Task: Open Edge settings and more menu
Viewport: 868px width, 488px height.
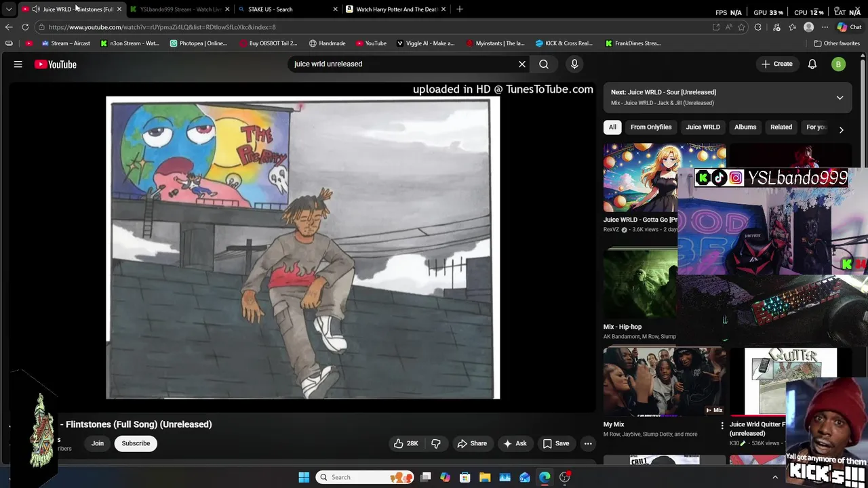Action: pos(825,27)
